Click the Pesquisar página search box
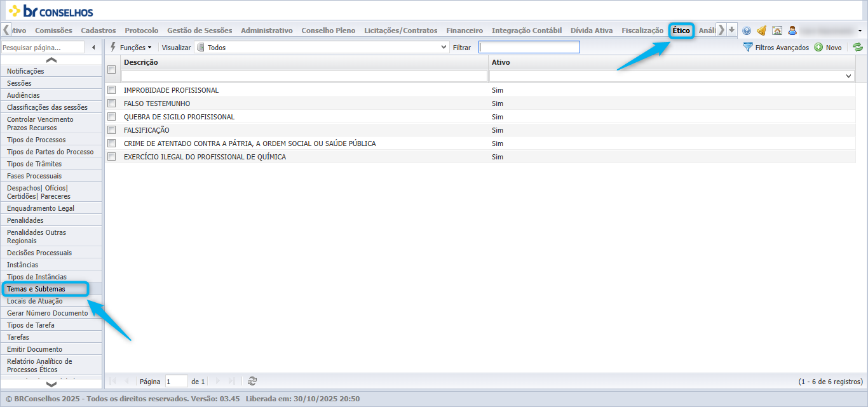Screen dimensions: 868x407 pos(43,48)
